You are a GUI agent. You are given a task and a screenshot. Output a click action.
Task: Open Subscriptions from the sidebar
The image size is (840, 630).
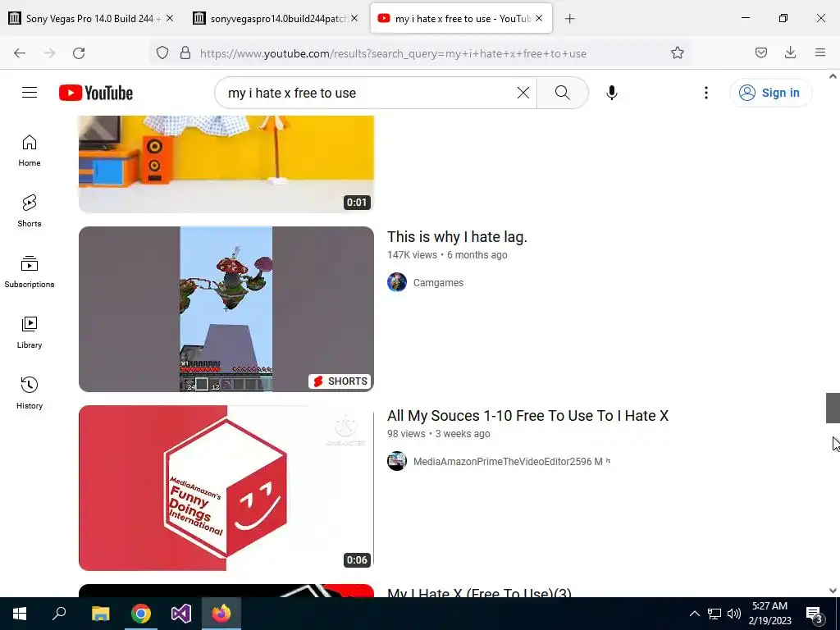tap(30, 272)
